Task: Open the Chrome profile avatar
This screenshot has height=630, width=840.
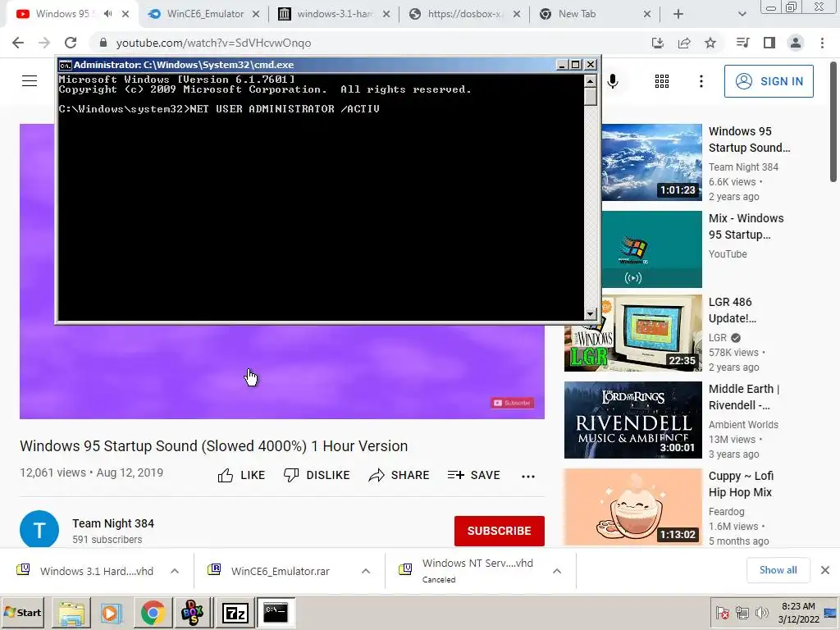Action: (x=796, y=43)
